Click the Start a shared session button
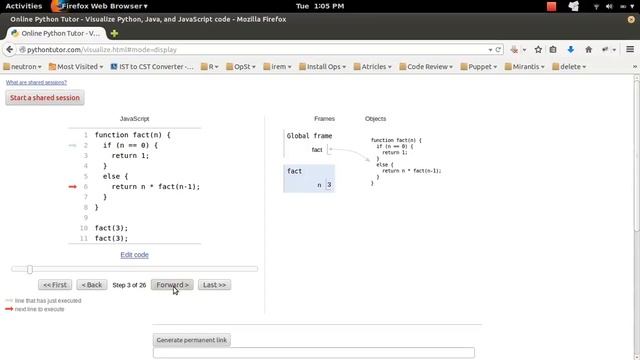 45,98
